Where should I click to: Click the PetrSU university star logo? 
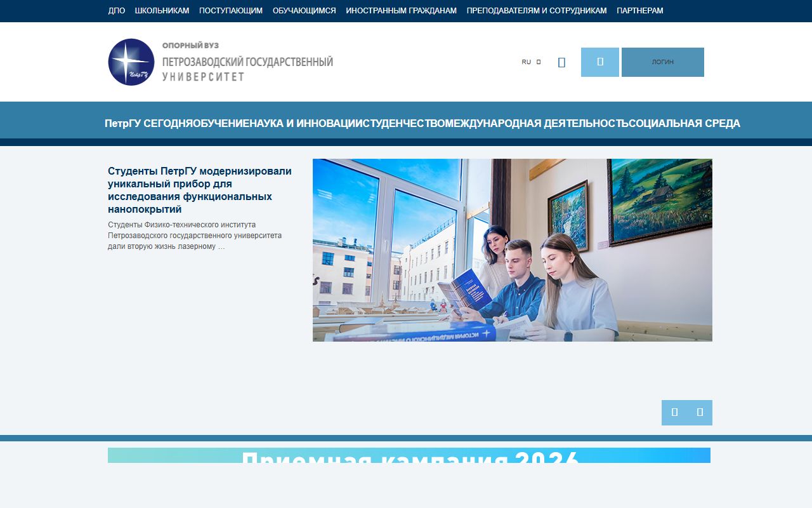click(x=131, y=62)
